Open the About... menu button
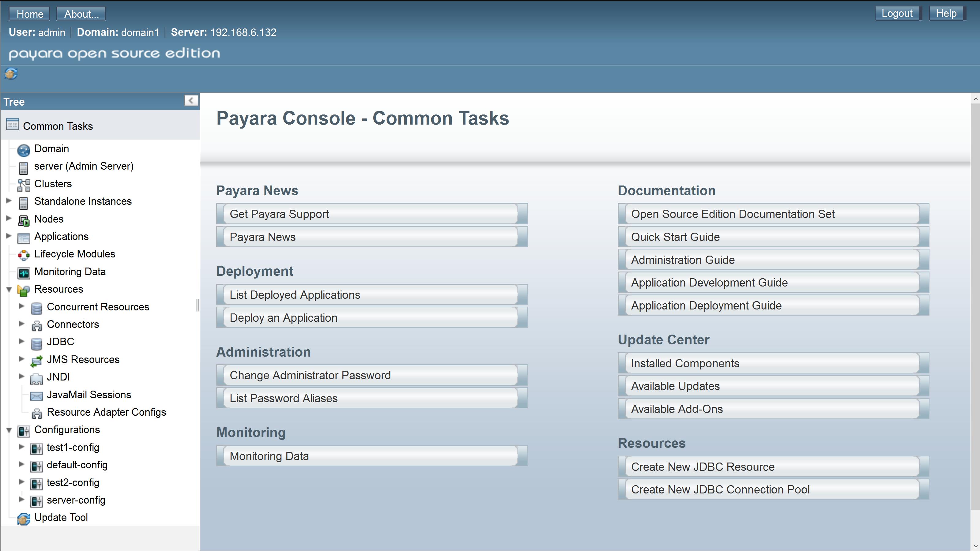Viewport: 980px width, 551px height. [81, 14]
